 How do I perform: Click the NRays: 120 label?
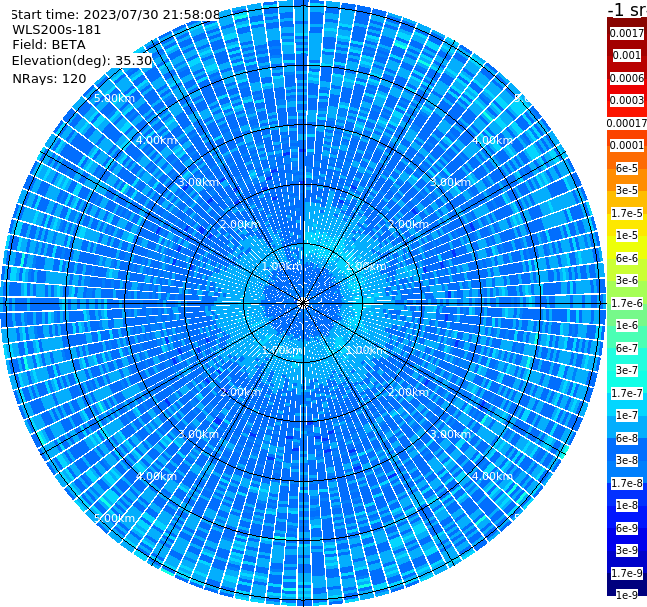coord(49,78)
